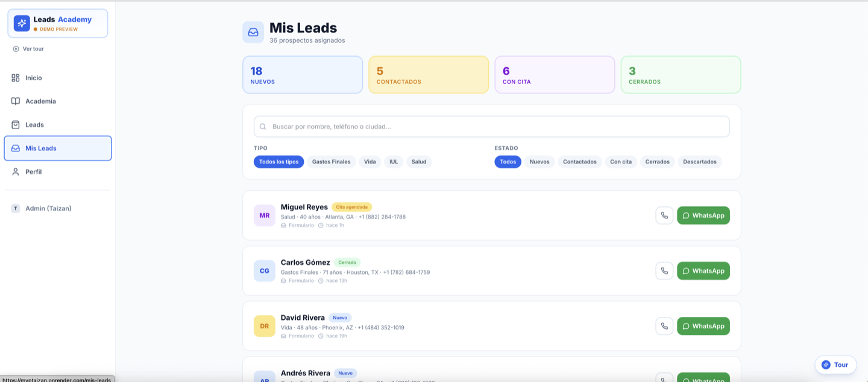The width and height of the screenshot is (868, 382).
Task: Select the Con cita status filter
Action: click(621, 162)
